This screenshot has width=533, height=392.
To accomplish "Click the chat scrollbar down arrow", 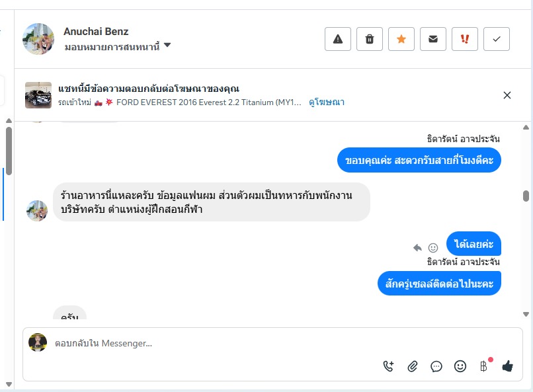I will (x=526, y=315).
